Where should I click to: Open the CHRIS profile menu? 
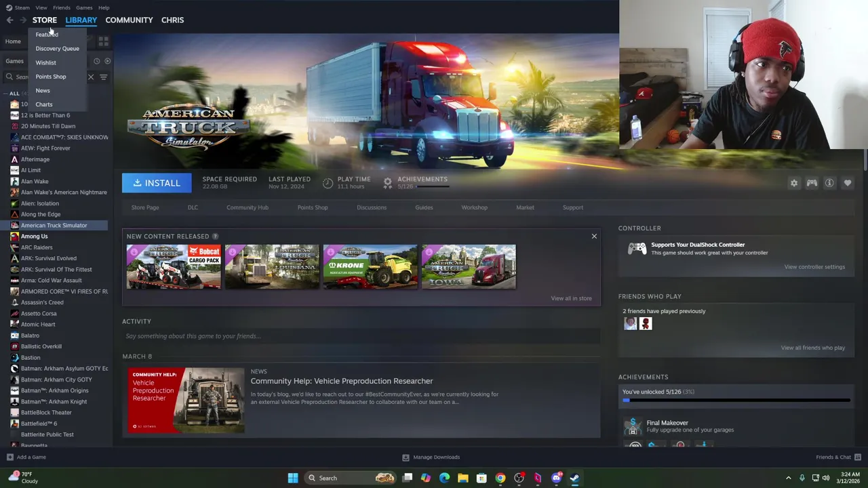172,20
